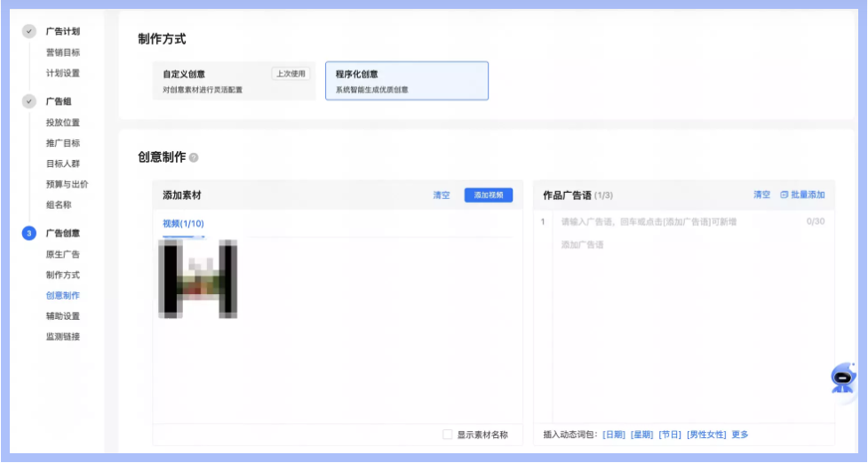Click 批量添加 with its batch icon

click(802, 195)
